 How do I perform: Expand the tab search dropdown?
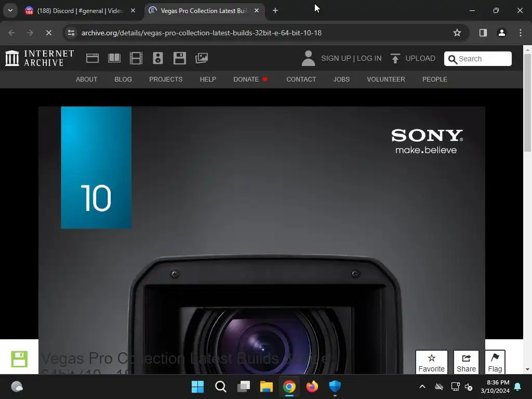coord(10,10)
